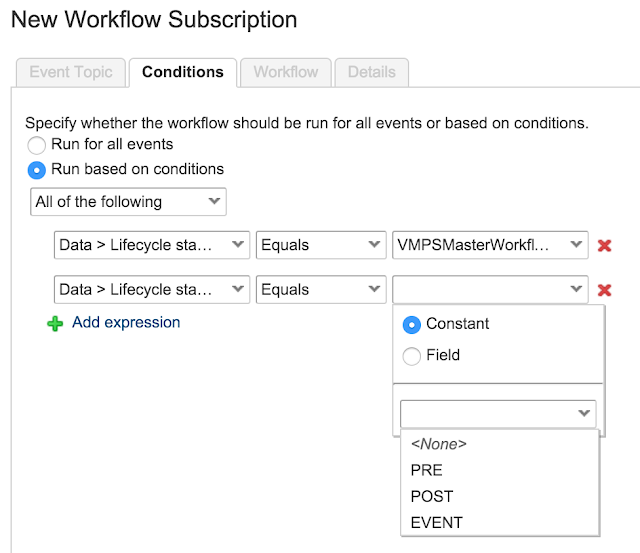The width and height of the screenshot is (640, 553).
Task: Click the Add expression link
Action: pyautogui.click(x=126, y=323)
